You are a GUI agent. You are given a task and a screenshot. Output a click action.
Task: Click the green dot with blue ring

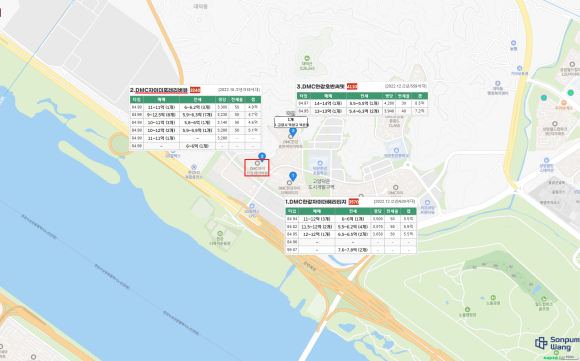coord(571,92)
